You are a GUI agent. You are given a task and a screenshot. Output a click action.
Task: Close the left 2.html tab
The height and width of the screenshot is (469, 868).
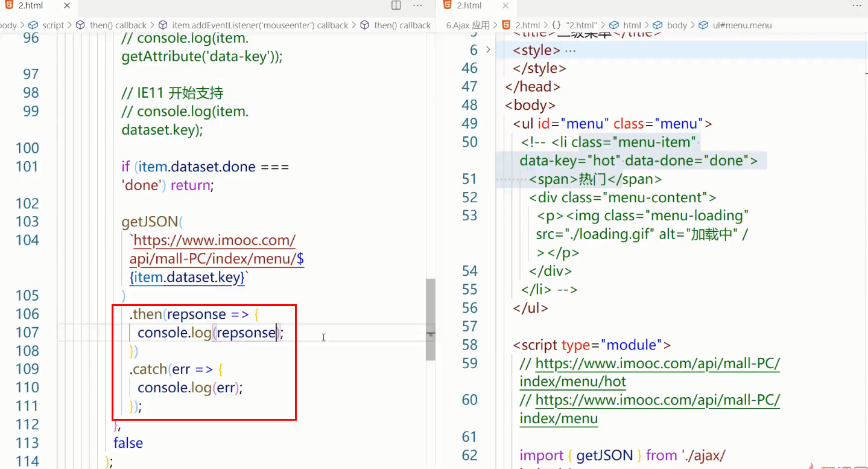(x=67, y=5)
